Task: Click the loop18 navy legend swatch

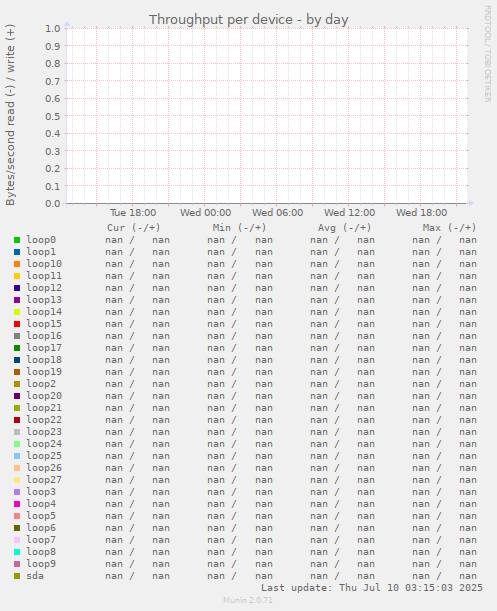Action: (17, 360)
